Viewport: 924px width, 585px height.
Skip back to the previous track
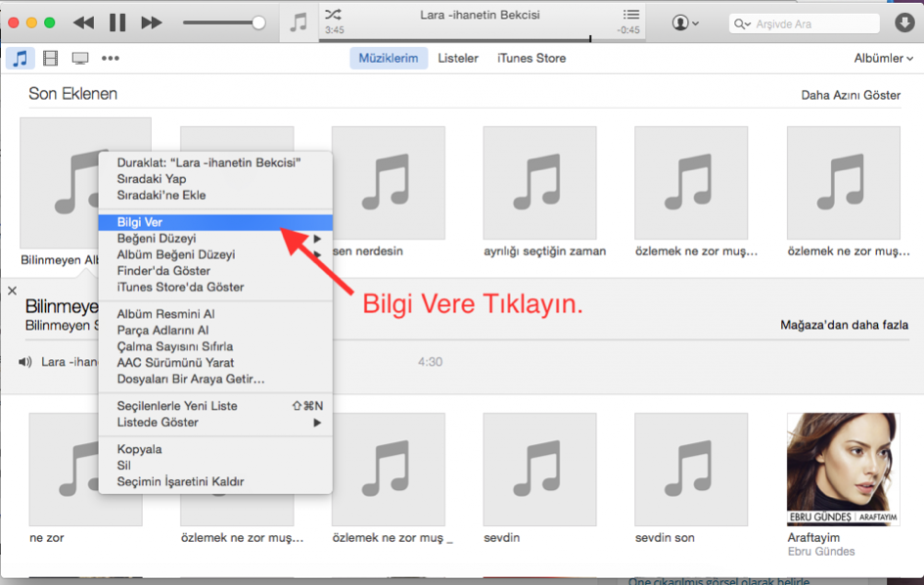(x=83, y=22)
